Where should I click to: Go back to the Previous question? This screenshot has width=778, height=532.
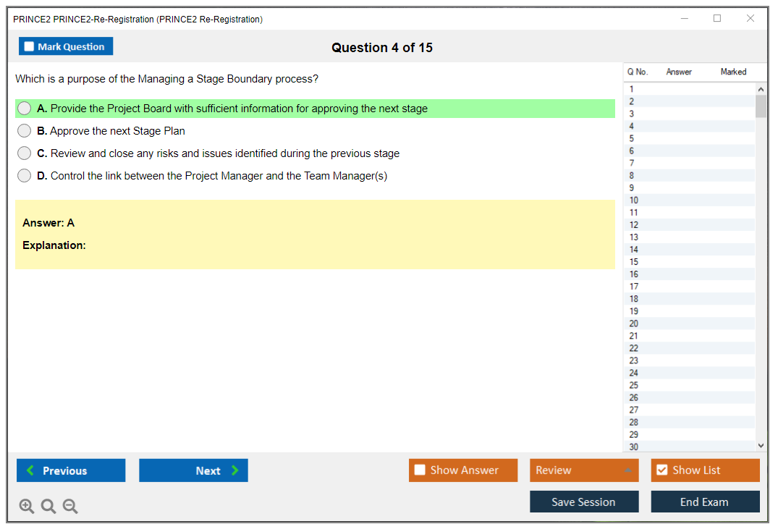coord(71,470)
